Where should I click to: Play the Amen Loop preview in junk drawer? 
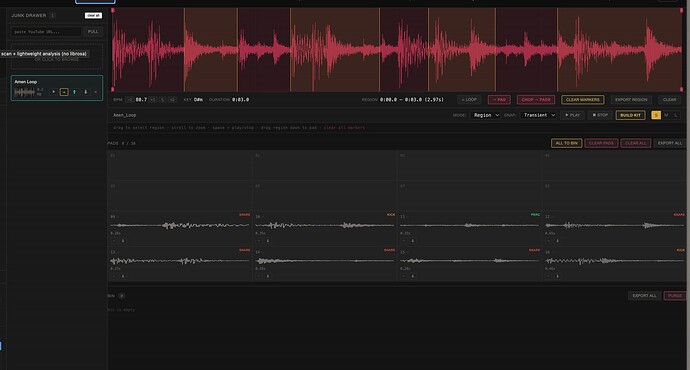tap(54, 92)
